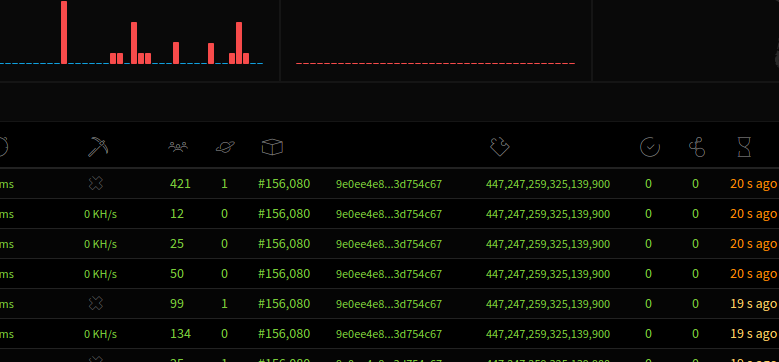Click "19 s ago" in the 99-peer row
The width and height of the screenshot is (779, 362).
(754, 303)
